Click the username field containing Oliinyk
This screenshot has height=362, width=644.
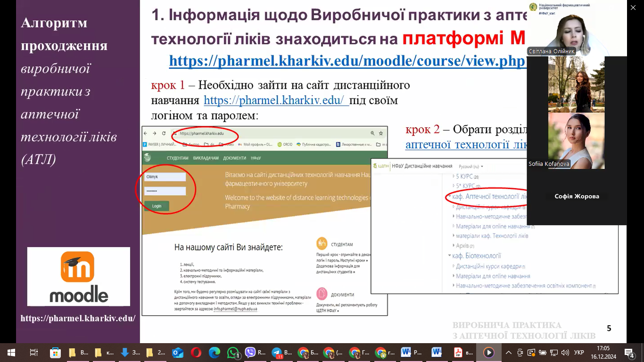(x=165, y=177)
